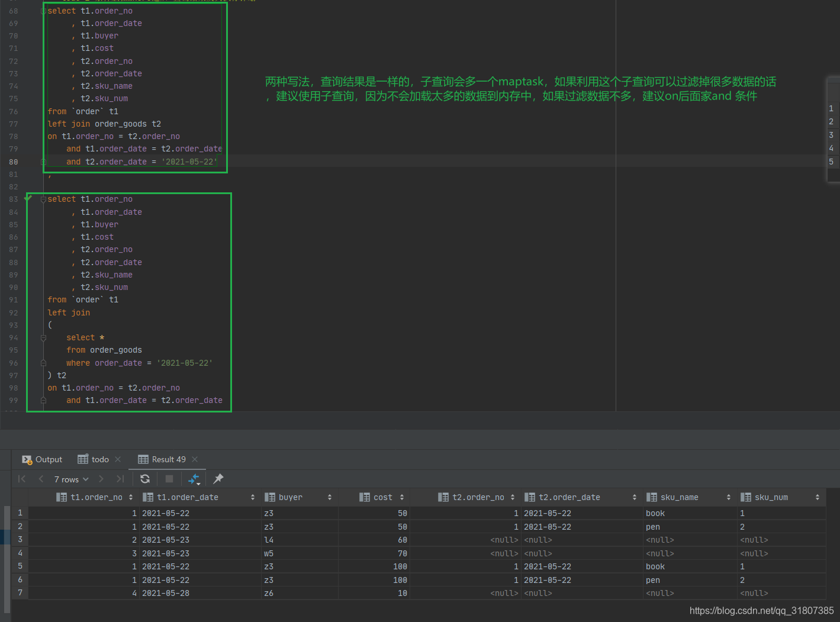The width and height of the screenshot is (840, 622).
Task: Sort by cost column arrows
Action: tap(402, 497)
